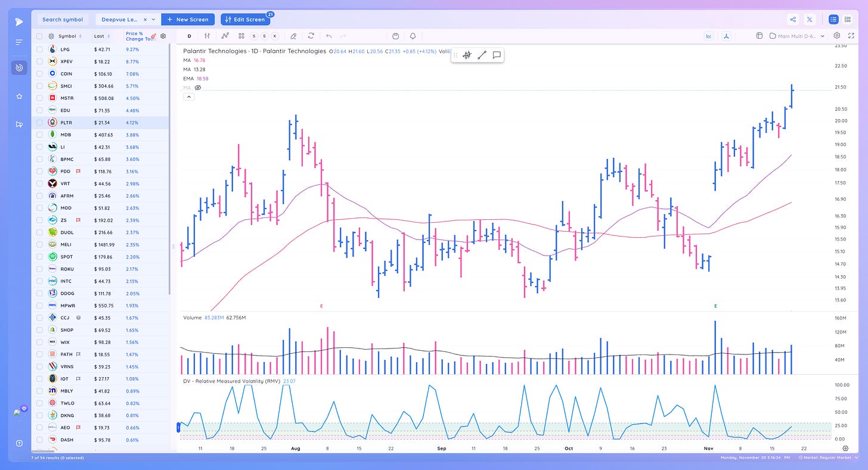The width and height of the screenshot is (868, 470).
Task: Open chart settings gear at top right
Action: pyautogui.click(x=837, y=36)
